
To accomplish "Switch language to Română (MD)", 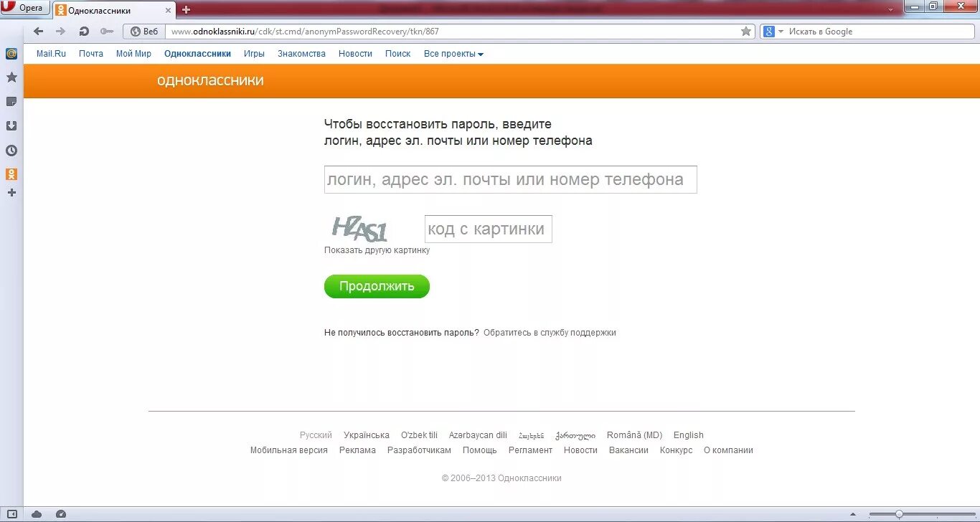I will [634, 435].
